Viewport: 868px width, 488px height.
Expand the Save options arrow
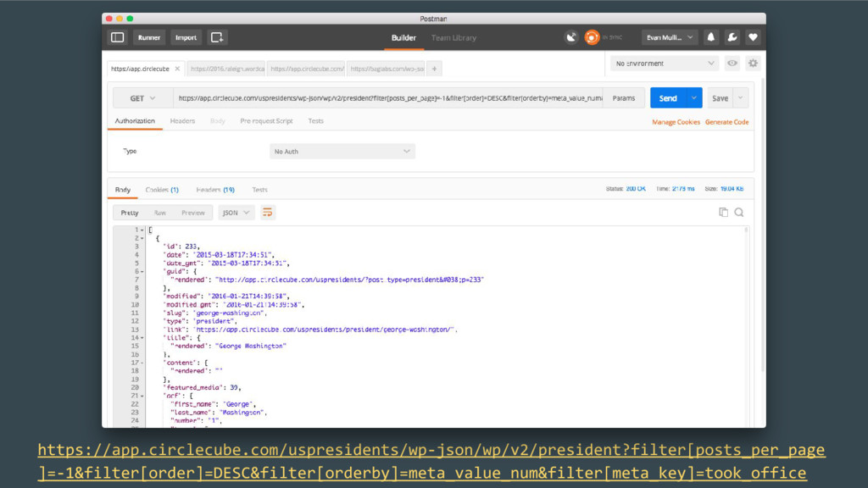pos(741,98)
